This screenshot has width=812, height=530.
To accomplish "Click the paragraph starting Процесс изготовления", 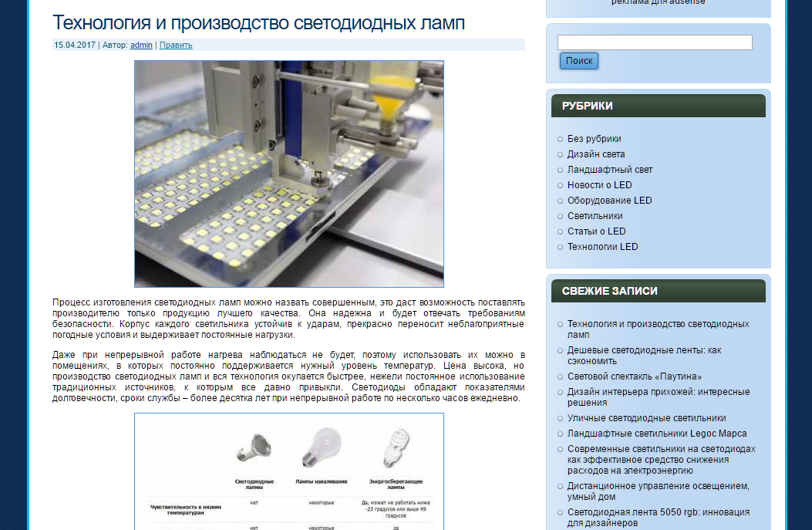I will point(288,319).
